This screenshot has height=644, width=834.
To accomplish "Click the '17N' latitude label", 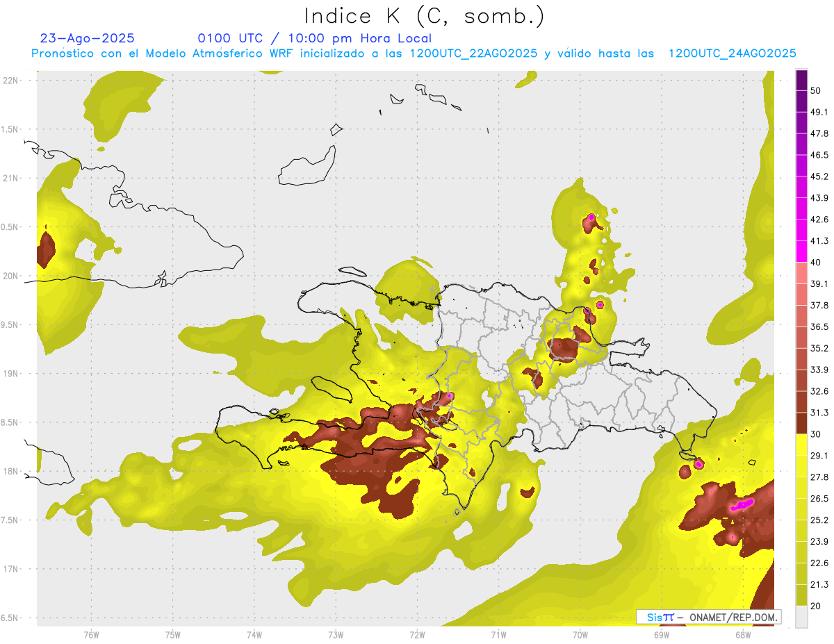I will [10, 568].
